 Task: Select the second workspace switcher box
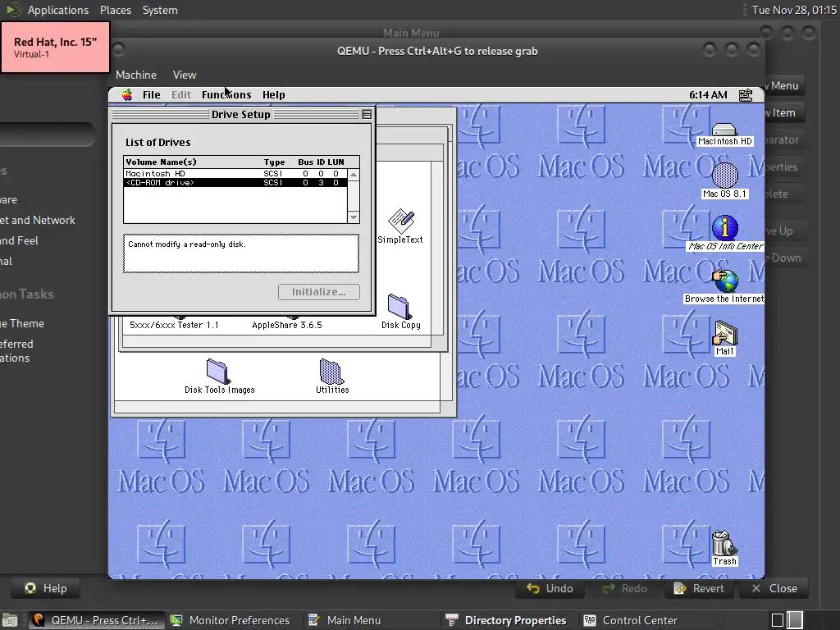pyautogui.click(x=795, y=620)
